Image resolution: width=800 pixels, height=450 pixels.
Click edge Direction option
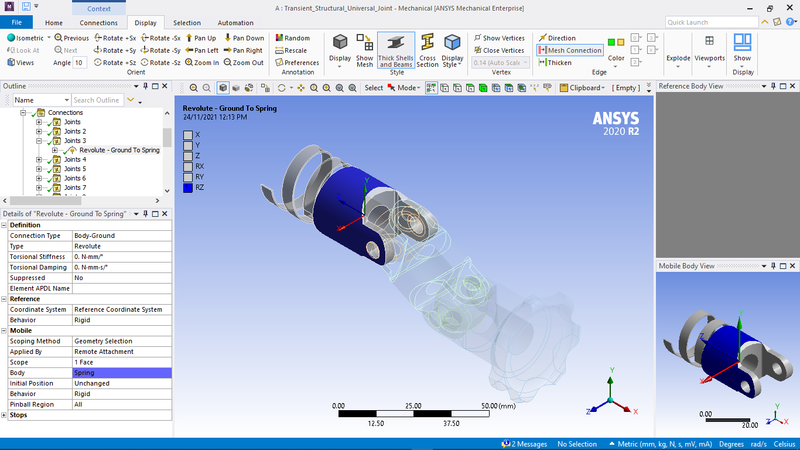557,38
